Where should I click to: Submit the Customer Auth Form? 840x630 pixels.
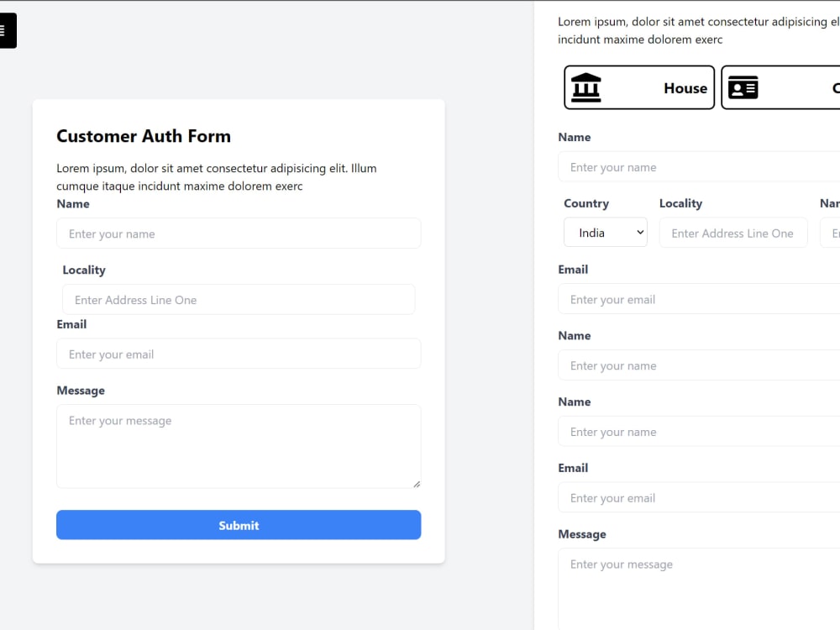coord(239,525)
